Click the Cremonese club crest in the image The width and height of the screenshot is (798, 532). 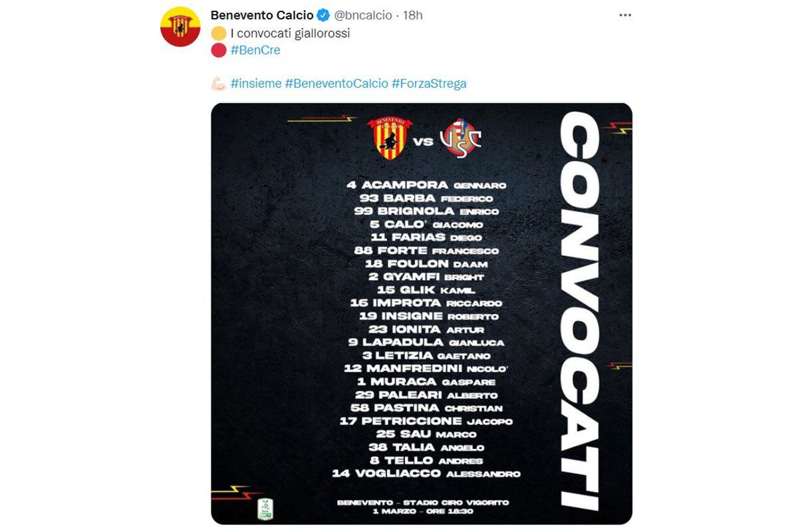pos(461,138)
